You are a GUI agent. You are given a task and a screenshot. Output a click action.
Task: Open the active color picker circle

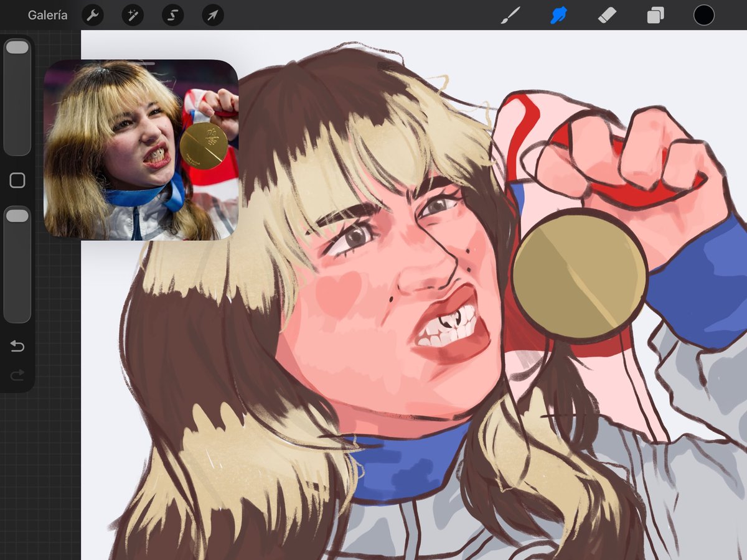[x=704, y=15]
